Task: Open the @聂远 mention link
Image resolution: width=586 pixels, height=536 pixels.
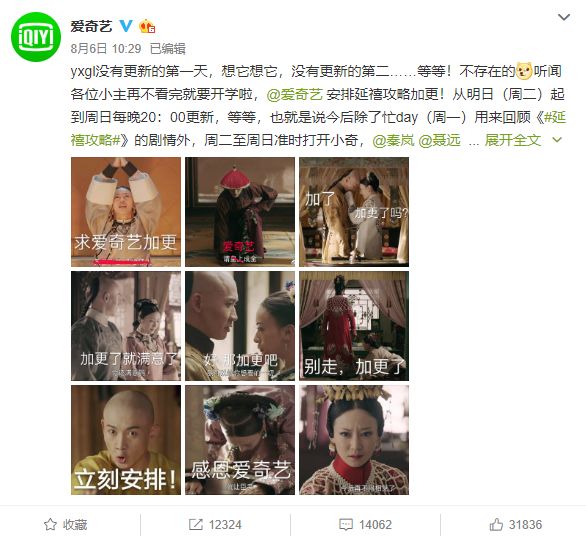Action: pyautogui.click(x=440, y=140)
